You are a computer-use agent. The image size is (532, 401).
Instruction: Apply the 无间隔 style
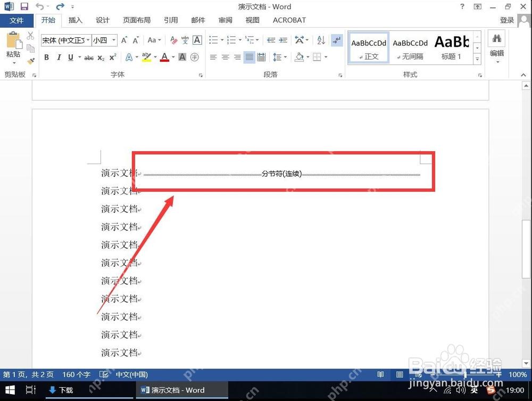coord(410,48)
